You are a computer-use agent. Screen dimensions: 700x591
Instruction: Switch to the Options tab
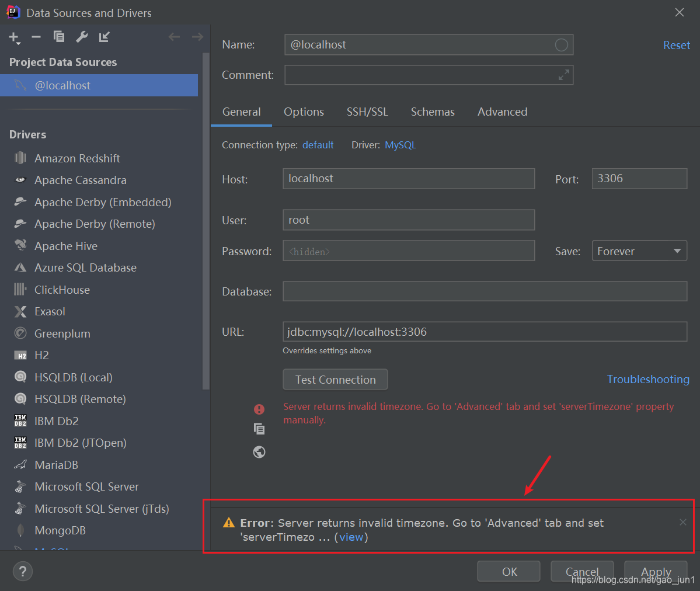(x=304, y=112)
